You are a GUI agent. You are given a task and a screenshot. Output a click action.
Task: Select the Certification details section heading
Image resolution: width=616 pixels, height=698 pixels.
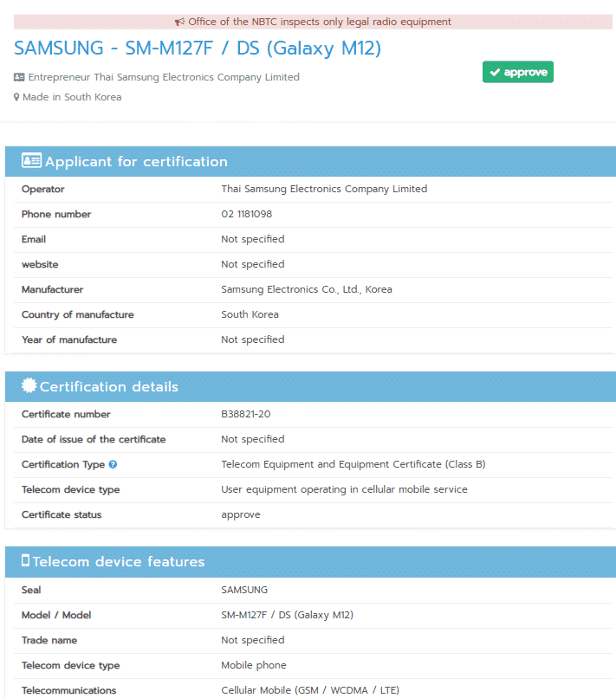[109, 387]
